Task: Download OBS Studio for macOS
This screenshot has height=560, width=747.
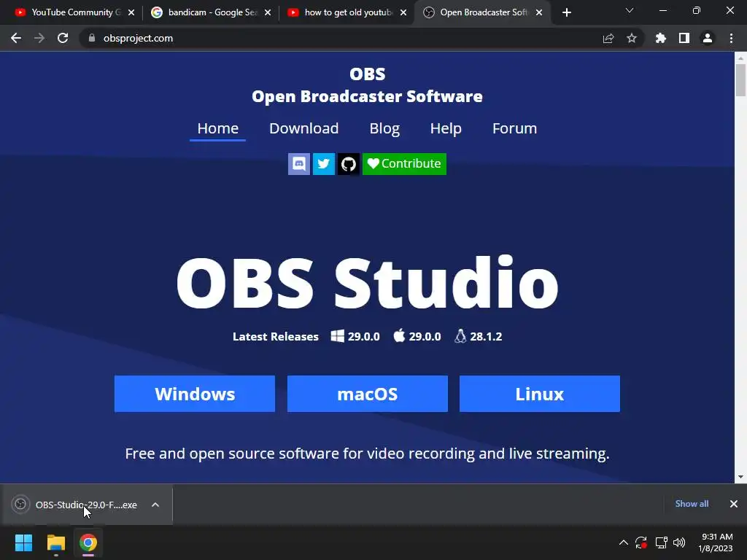Action: (x=368, y=394)
